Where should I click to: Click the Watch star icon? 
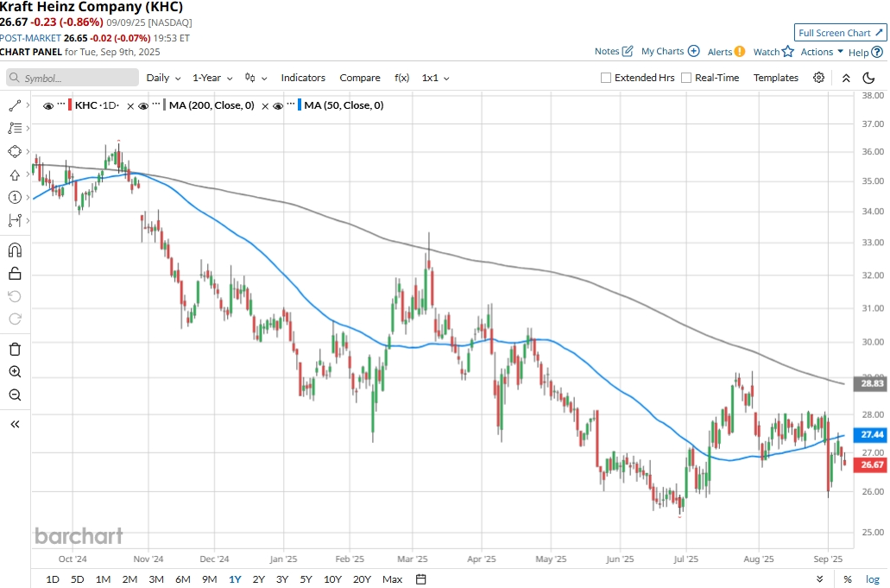788,52
